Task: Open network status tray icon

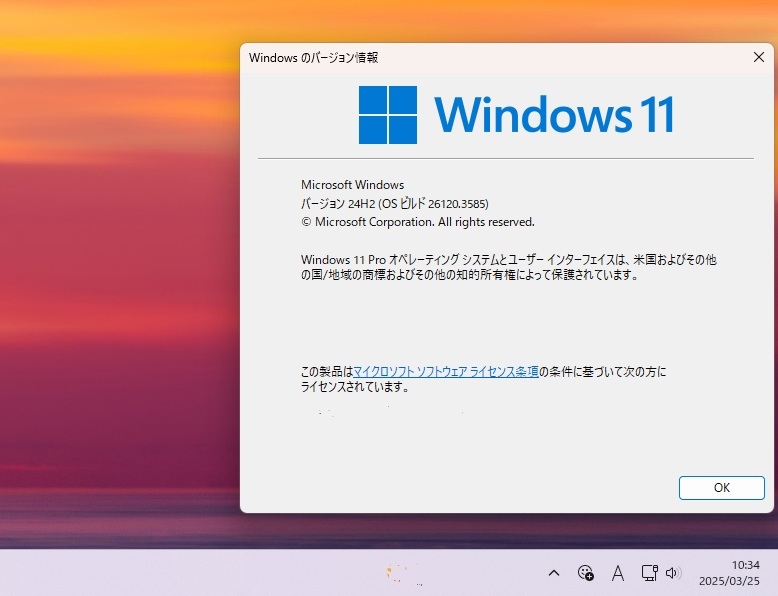Action: coord(649,573)
